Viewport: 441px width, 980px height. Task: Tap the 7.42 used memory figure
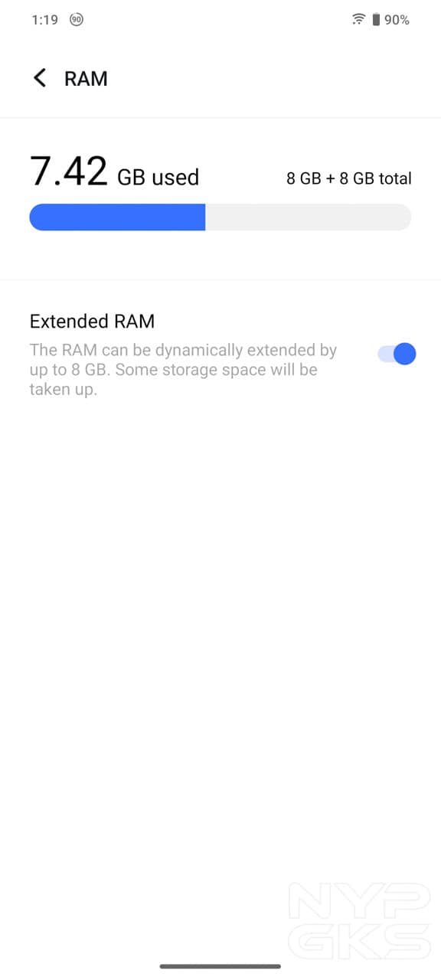68,171
